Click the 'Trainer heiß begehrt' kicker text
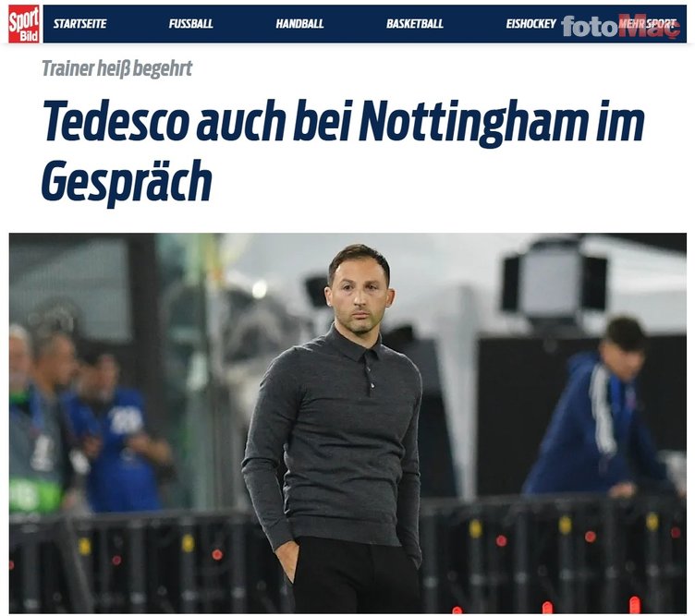This screenshot has width=695, height=616. pos(117,68)
